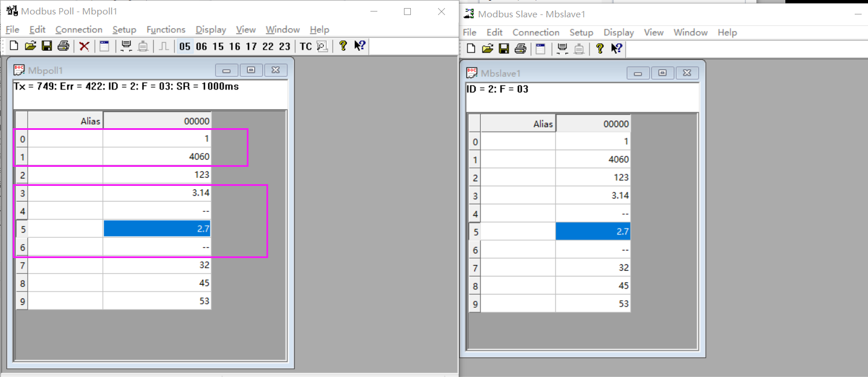
Task: Select function 23 button in Modbus Poll toolbar
Action: point(285,46)
